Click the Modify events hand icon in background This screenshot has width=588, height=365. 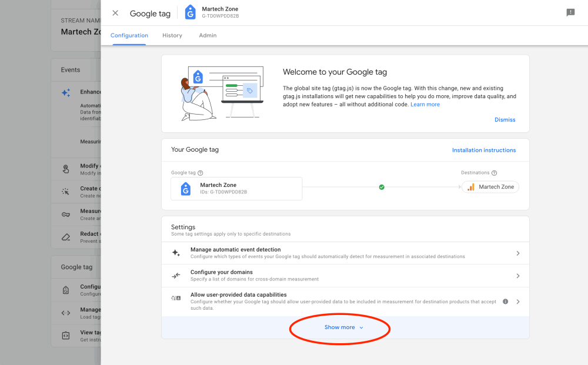click(x=66, y=169)
